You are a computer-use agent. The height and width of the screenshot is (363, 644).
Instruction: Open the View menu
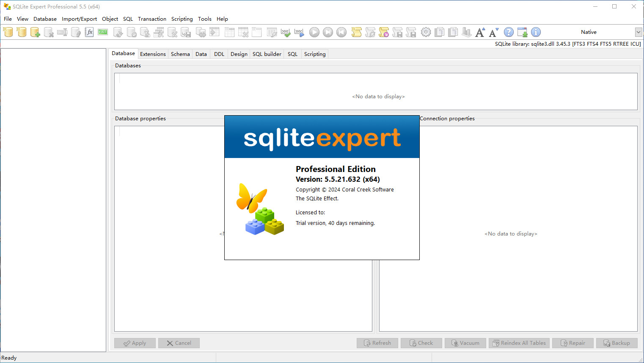click(22, 19)
